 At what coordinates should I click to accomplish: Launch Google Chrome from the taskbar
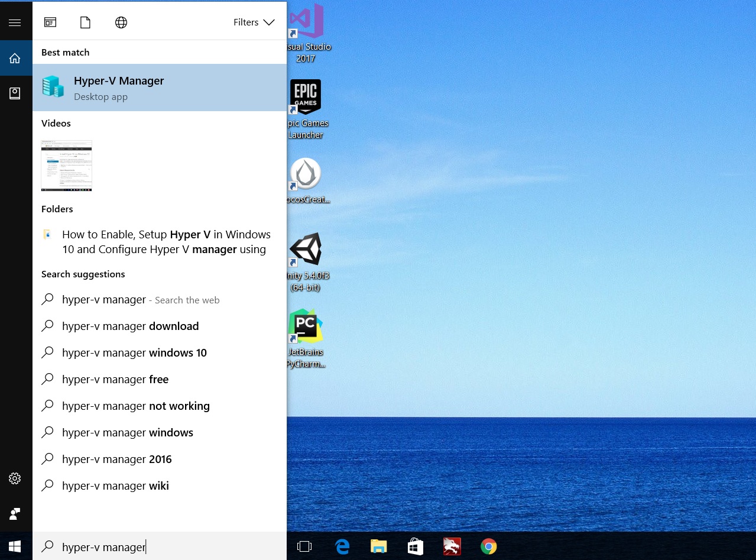click(x=488, y=546)
